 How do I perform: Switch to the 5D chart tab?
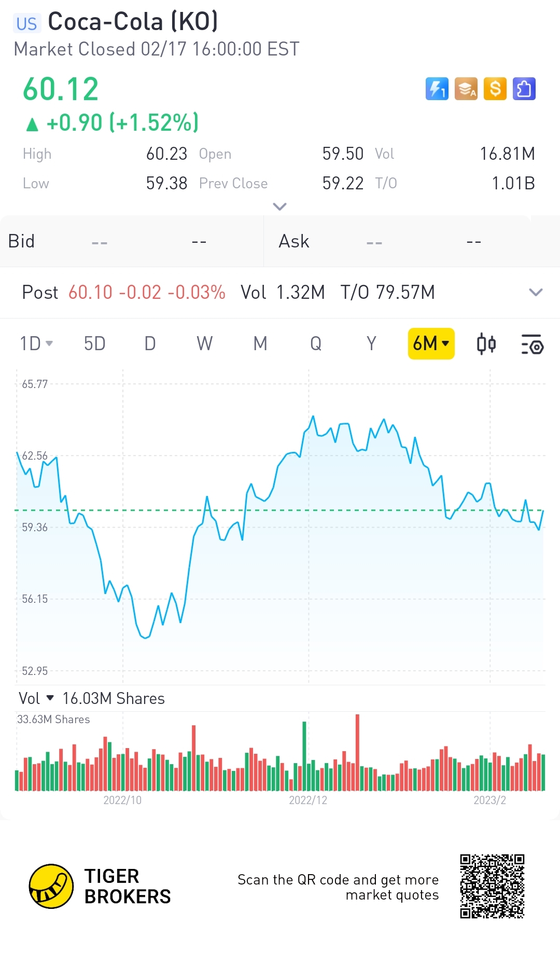[x=94, y=343]
